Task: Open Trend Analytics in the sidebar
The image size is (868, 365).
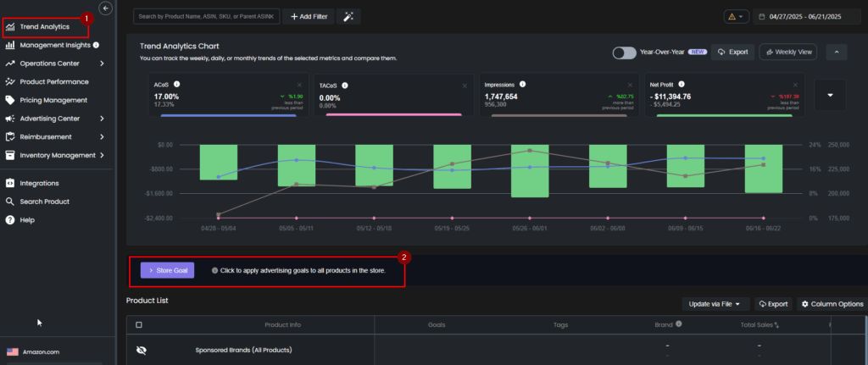Action: 45,26
